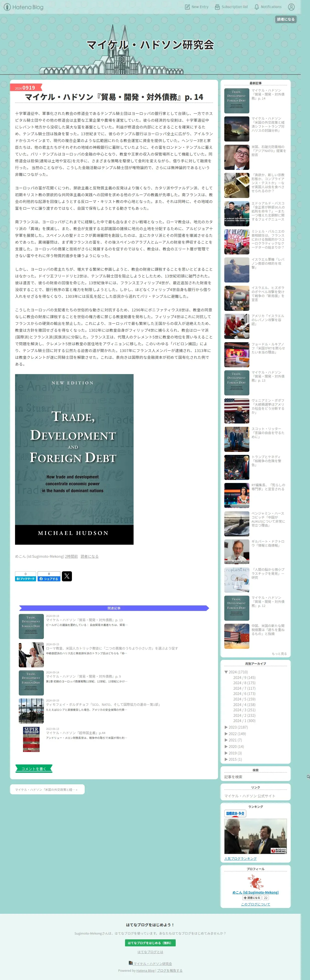310x980 pixels.
Task: Open recent article イスラエル軍機「レバノン南部
Action: (x=268, y=263)
